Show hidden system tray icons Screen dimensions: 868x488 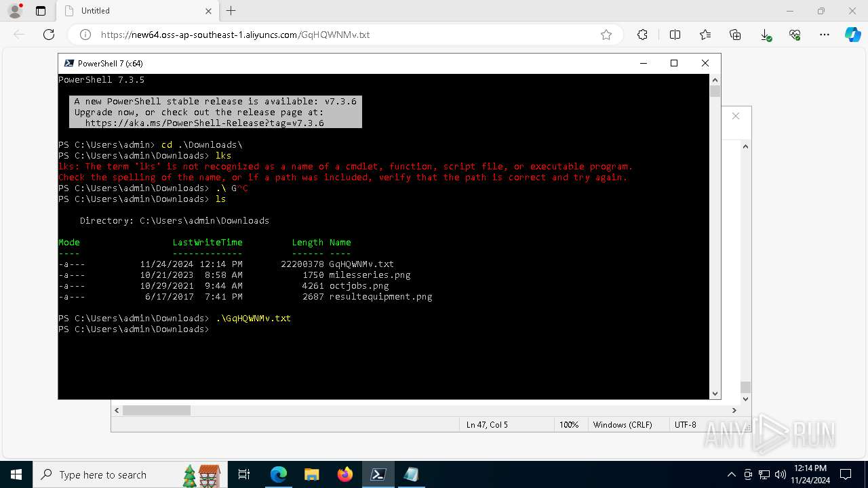(731, 474)
